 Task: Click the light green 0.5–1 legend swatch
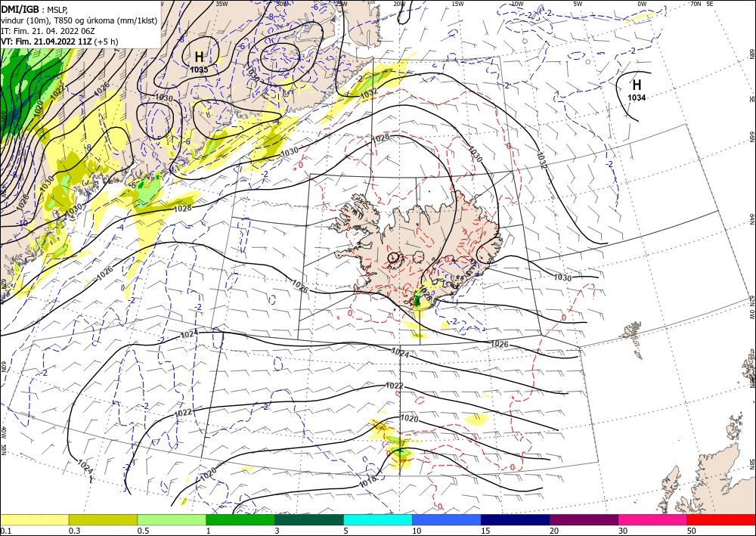coord(172,519)
